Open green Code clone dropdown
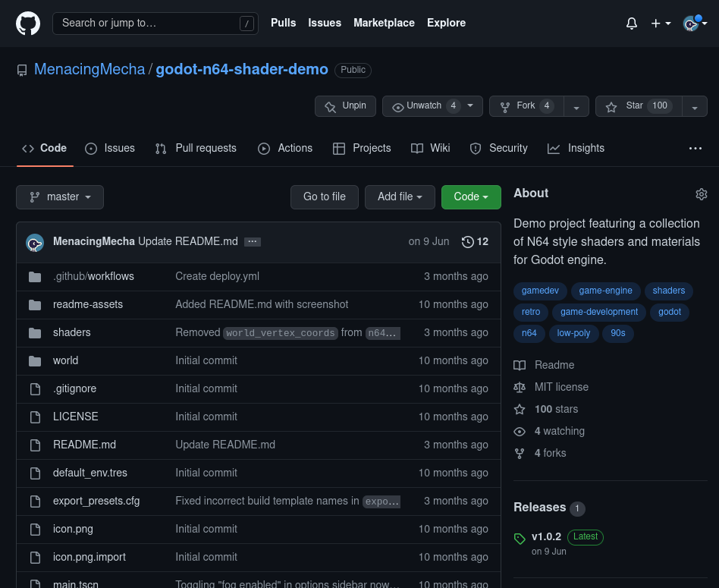719x588 pixels. tap(471, 197)
